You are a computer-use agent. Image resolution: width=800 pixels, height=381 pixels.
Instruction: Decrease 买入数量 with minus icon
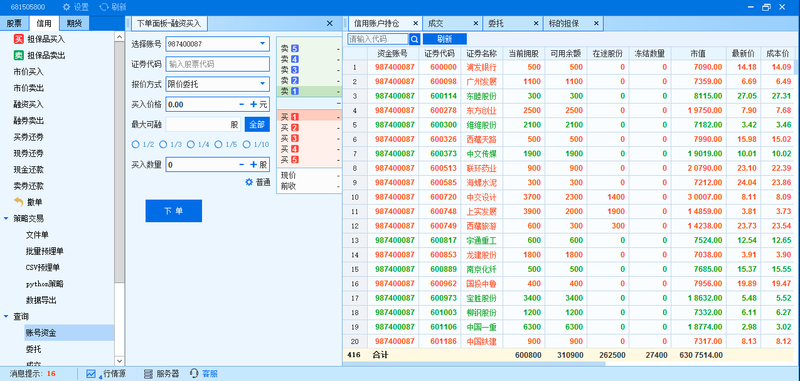242,165
